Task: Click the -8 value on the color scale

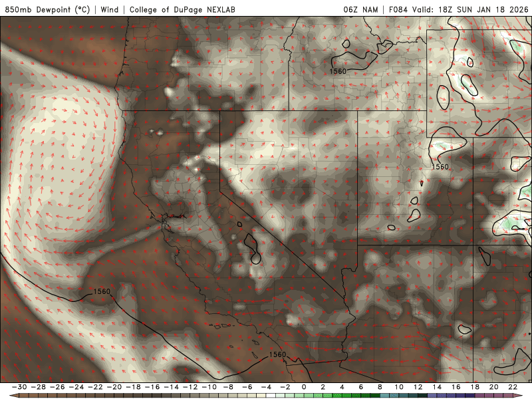Action: 228,387
